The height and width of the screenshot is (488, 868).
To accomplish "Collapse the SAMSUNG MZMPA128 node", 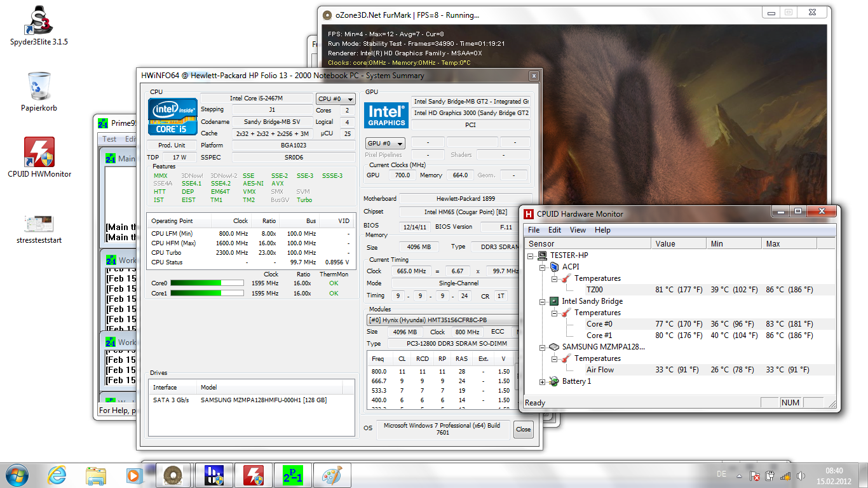I will 543,347.
